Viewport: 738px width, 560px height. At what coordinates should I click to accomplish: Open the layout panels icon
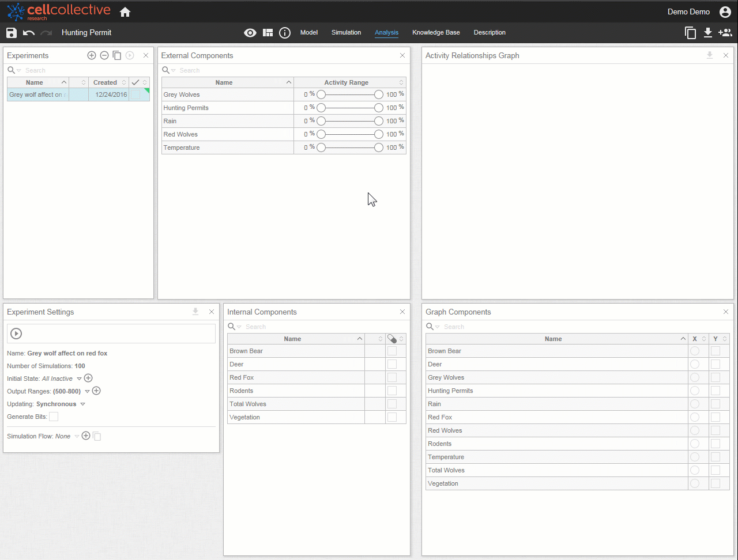point(268,33)
